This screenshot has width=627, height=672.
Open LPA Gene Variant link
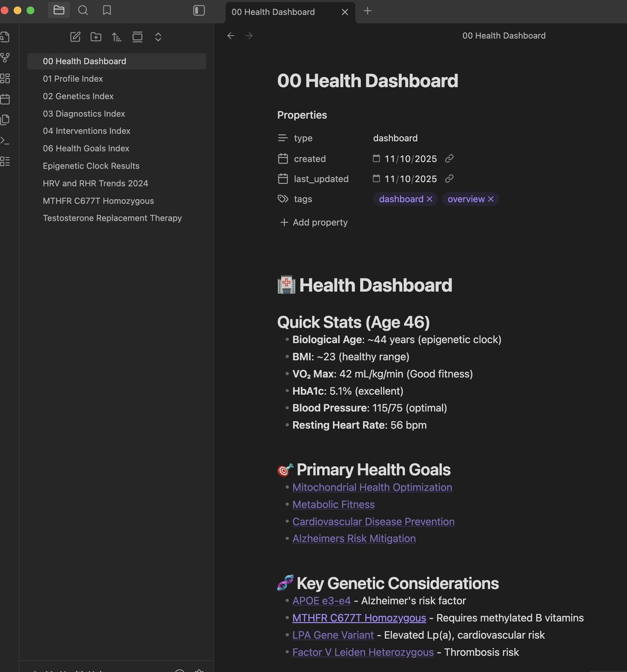[x=333, y=635]
